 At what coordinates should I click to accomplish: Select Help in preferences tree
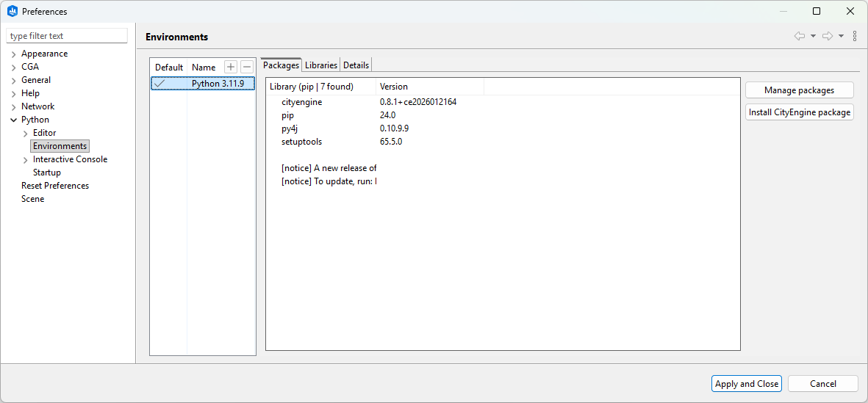pos(30,93)
